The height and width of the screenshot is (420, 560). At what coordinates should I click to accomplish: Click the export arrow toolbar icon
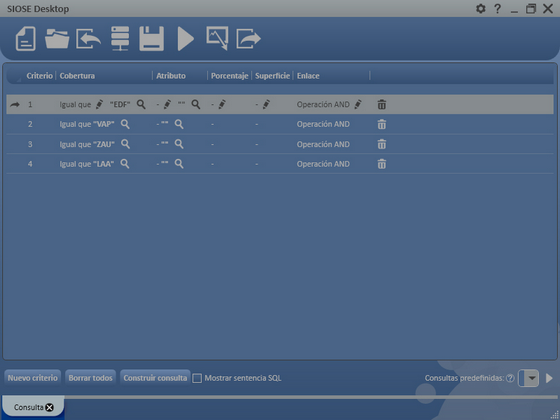pos(249,39)
